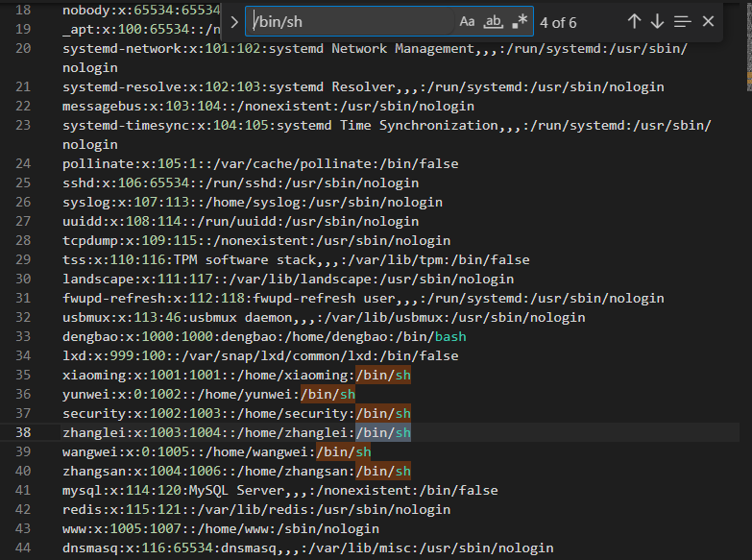
Task: Click the fwupd-refresh user entry line
Action: point(363,298)
